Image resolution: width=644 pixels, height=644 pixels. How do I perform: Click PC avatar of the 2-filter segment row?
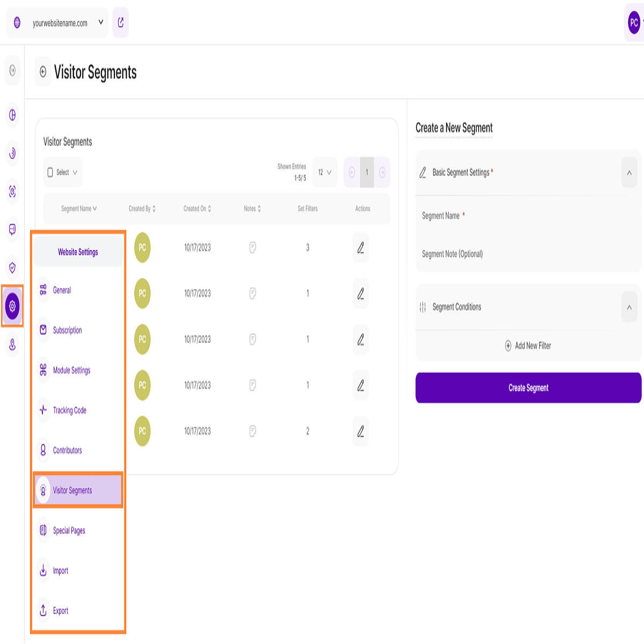pos(142,431)
